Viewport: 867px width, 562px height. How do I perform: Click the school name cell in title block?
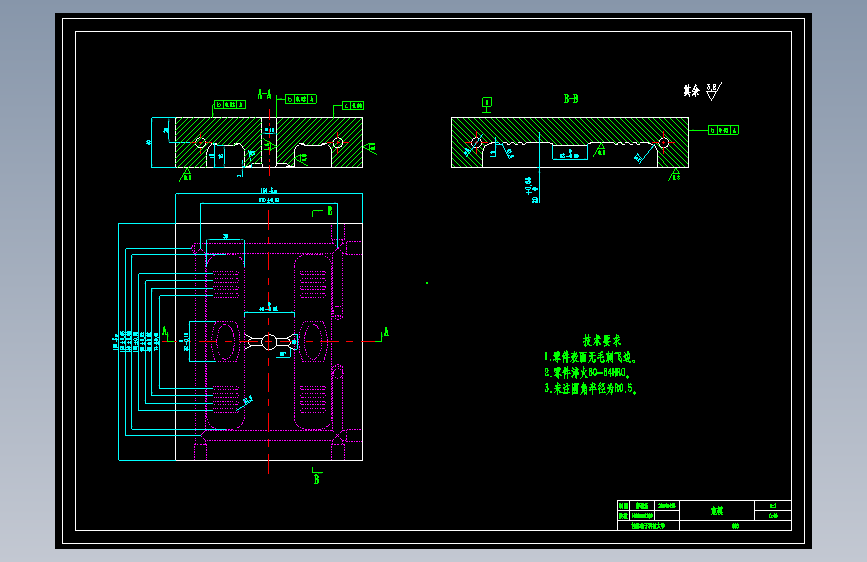coord(648,525)
